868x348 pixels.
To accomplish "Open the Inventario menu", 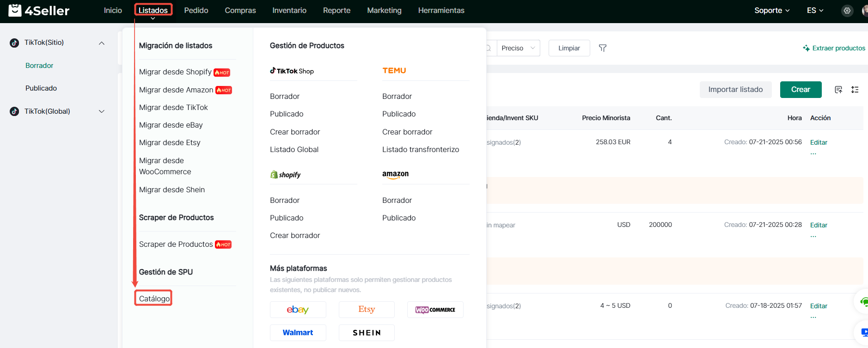I will tap(289, 10).
